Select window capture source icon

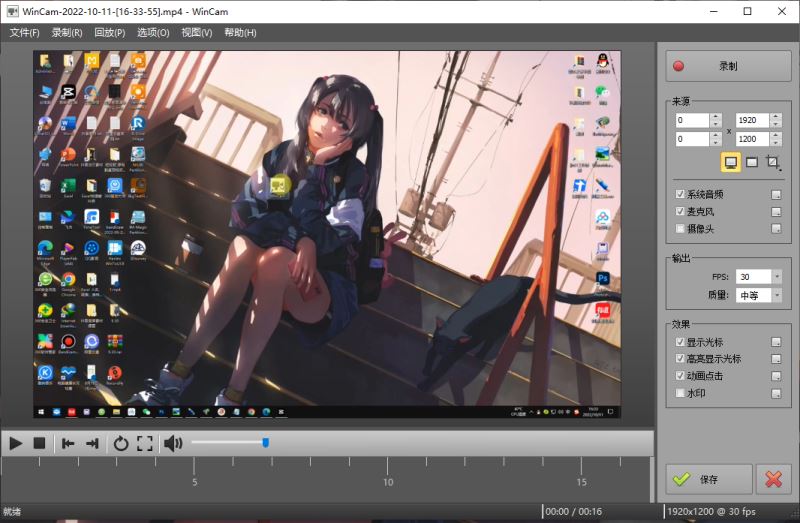(x=752, y=162)
